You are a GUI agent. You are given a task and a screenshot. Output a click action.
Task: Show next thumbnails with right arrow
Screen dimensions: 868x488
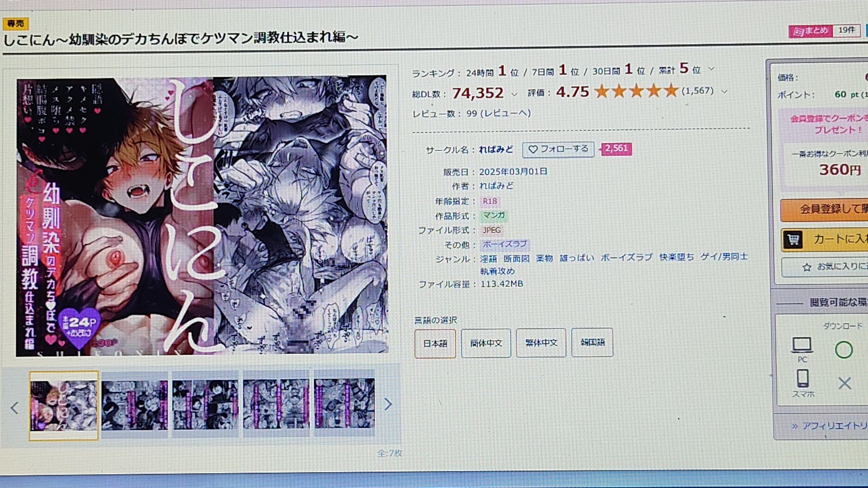[x=388, y=404]
